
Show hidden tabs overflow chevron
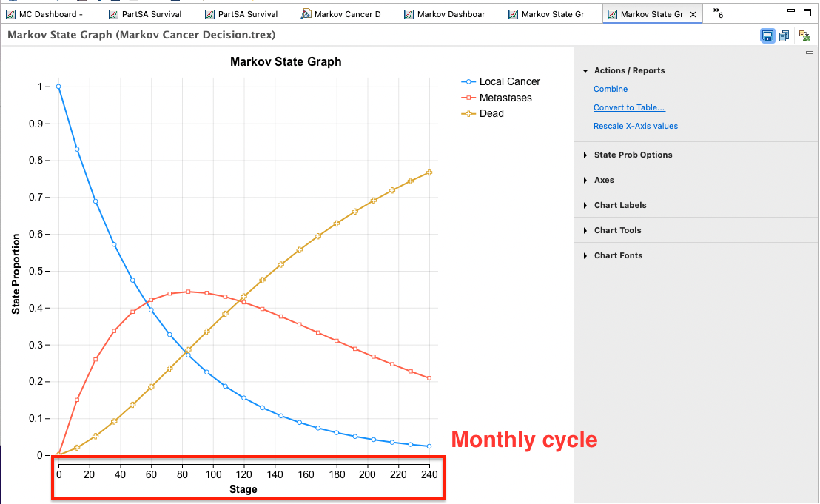(x=719, y=13)
